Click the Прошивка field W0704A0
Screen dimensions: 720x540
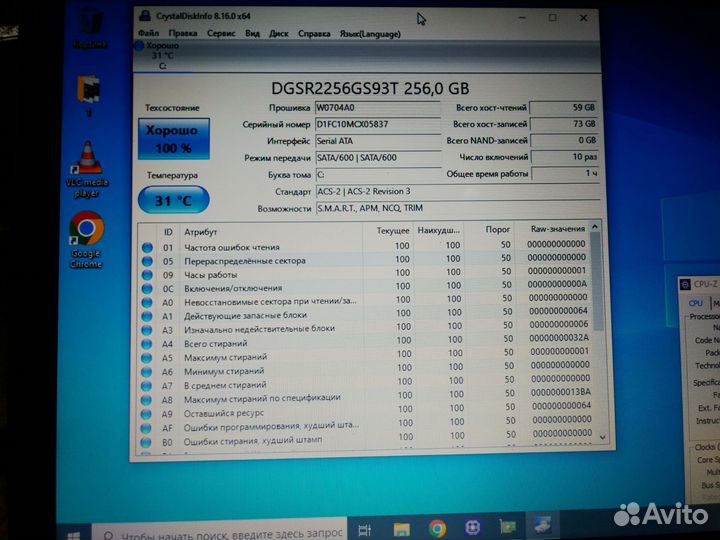click(x=377, y=108)
